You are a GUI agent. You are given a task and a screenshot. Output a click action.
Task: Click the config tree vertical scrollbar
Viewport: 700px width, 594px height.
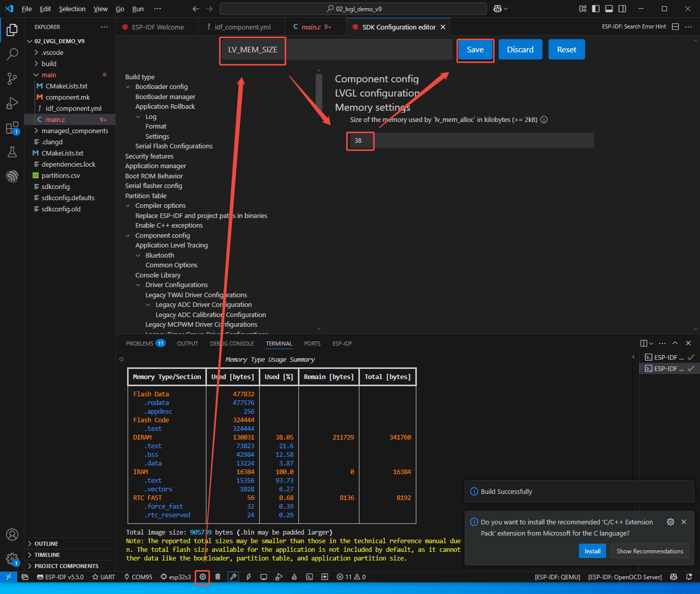pyautogui.click(x=319, y=91)
